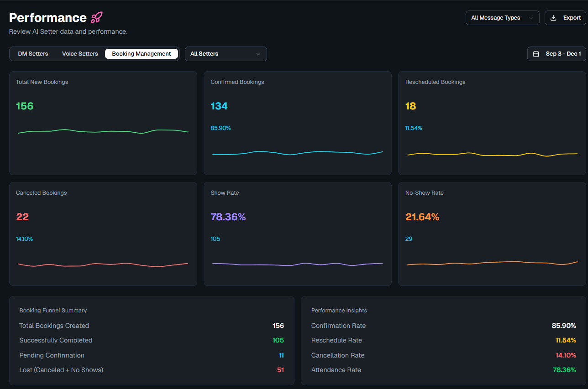
Task: Click the Cancellation Rate label
Action: click(338, 355)
